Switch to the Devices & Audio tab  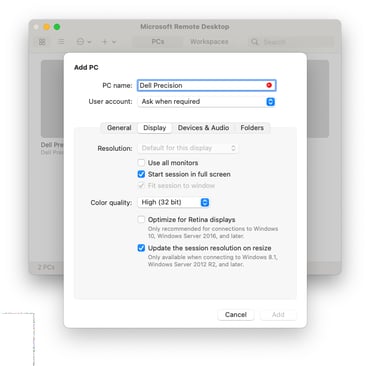pos(203,128)
